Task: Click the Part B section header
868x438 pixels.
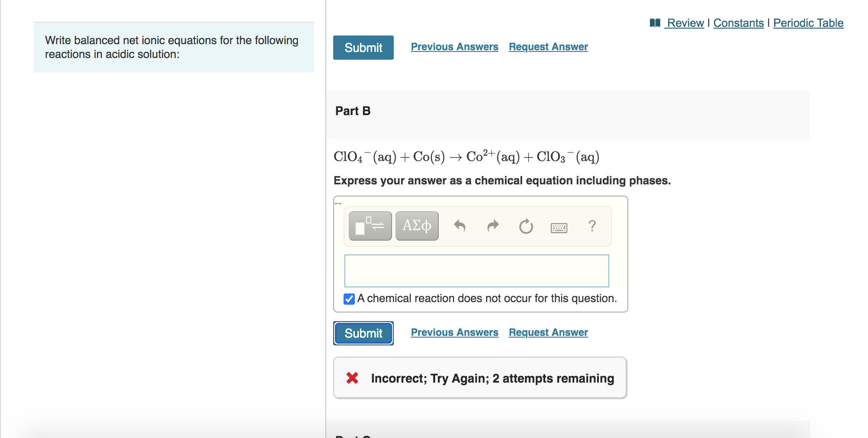Action: pos(353,111)
